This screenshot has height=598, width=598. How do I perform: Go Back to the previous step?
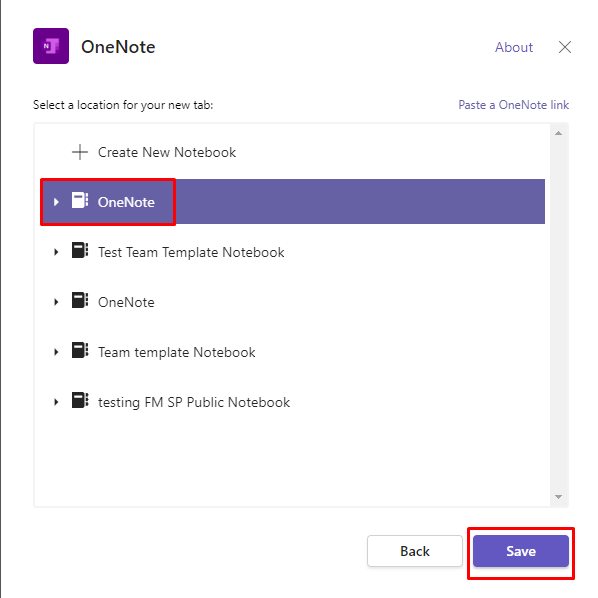point(415,551)
